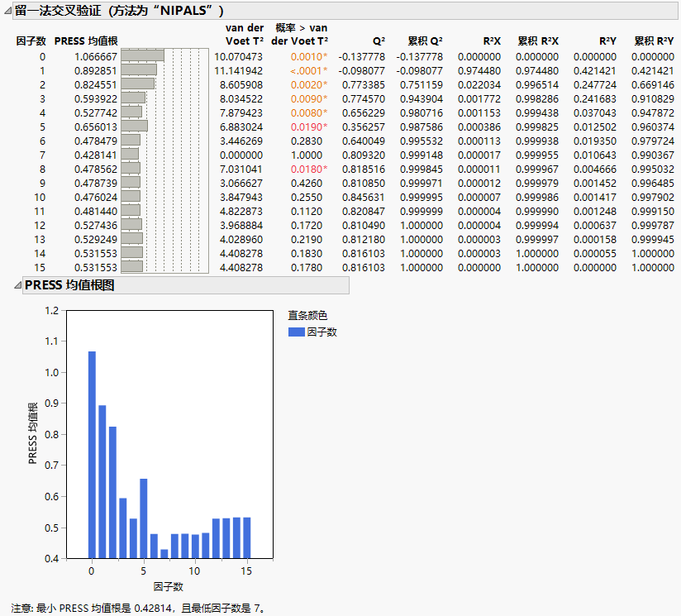This screenshot has width=681, height=616.
Task: Select the horizontal axis label 因子数 below chart
Action: (164, 586)
